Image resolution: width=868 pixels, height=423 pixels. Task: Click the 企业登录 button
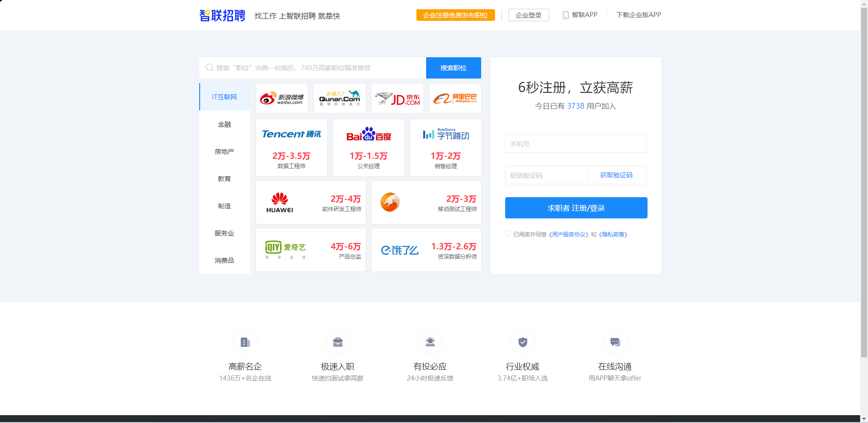[529, 15]
